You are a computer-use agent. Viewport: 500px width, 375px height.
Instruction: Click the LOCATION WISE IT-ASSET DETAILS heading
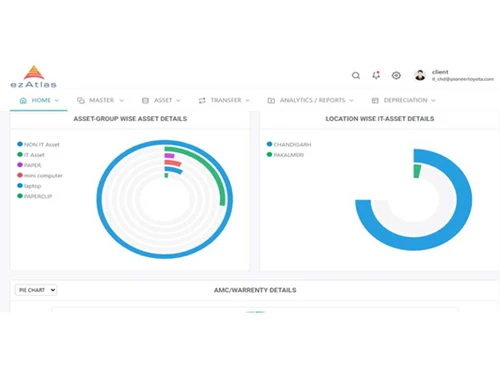380,119
